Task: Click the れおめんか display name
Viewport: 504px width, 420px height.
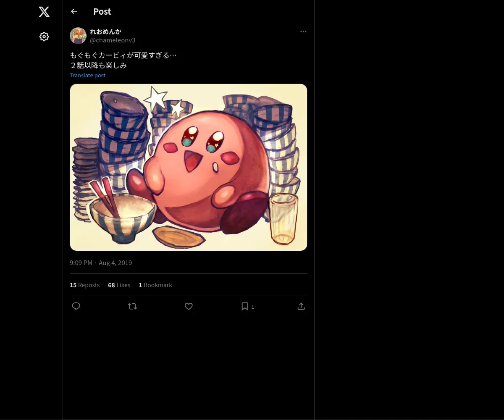Action: [x=105, y=31]
